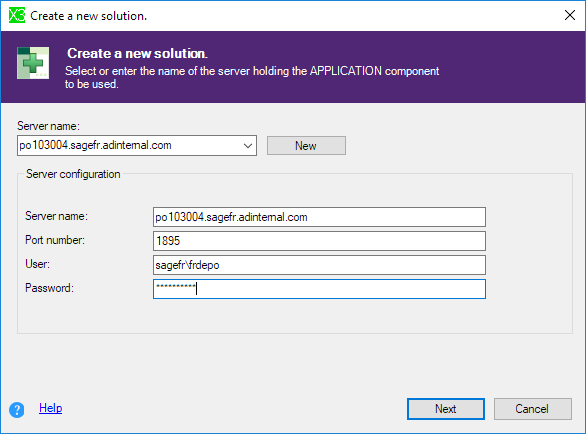The width and height of the screenshot is (586, 434).
Task: Click inside the top Server name combo box text
Action: (x=129, y=145)
